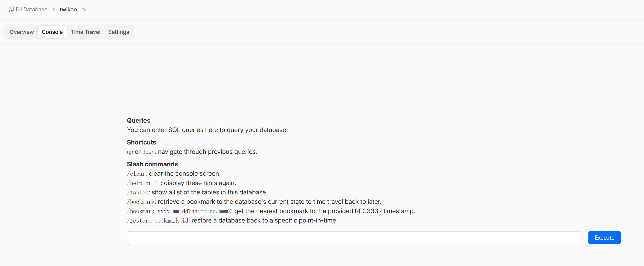Click the /restore bookmark-id command hint
Viewport: 644px width, 266px height.
tap(158, 221)
